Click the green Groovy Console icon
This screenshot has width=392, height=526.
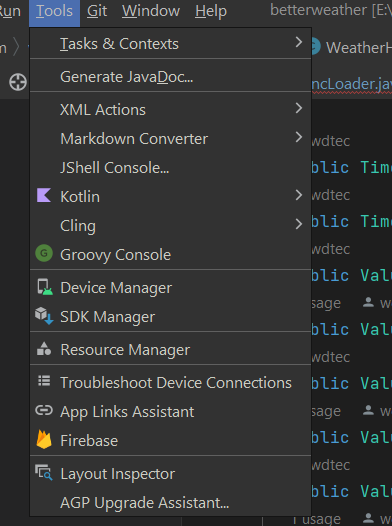pos(44,253)
